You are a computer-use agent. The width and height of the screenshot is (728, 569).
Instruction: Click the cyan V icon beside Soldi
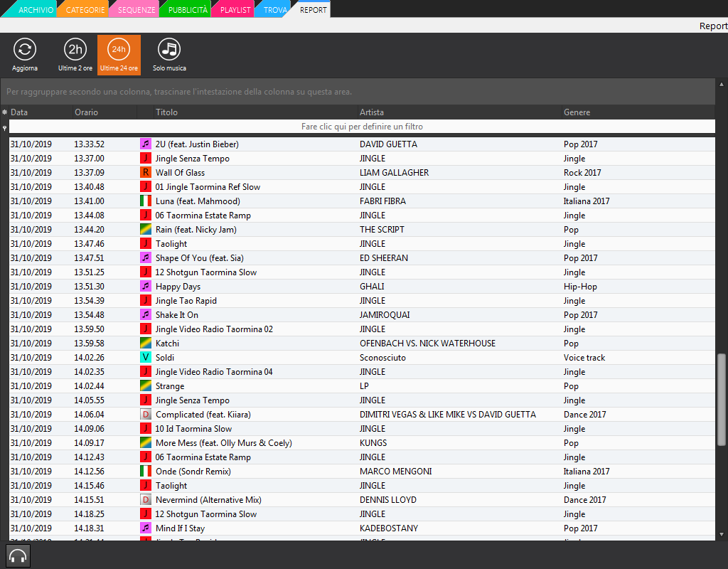tap(146, 358)
